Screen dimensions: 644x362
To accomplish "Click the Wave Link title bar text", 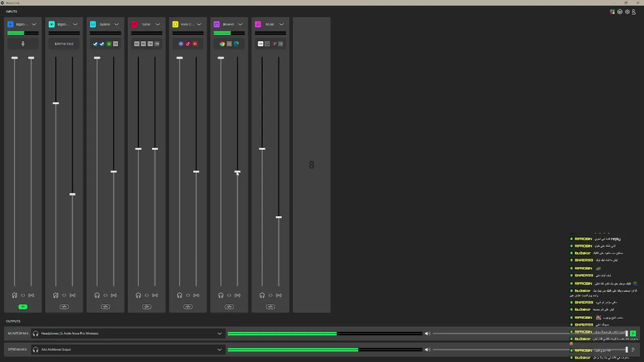I will coord(12,3).
